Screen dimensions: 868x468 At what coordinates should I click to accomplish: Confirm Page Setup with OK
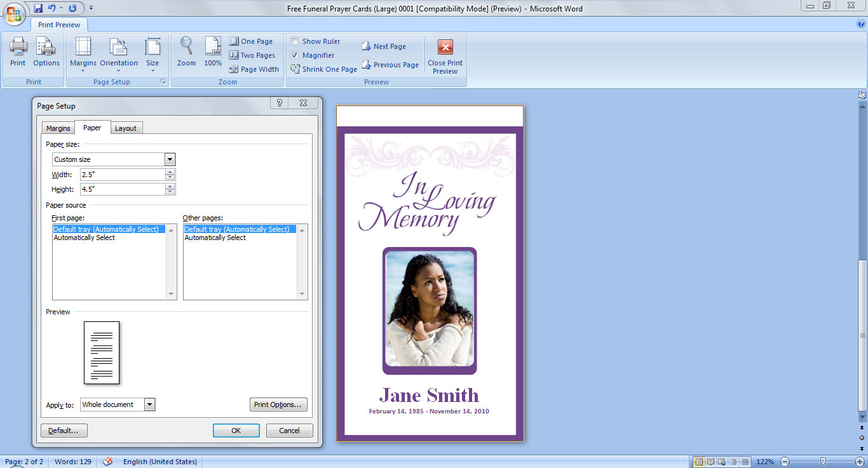236,431
